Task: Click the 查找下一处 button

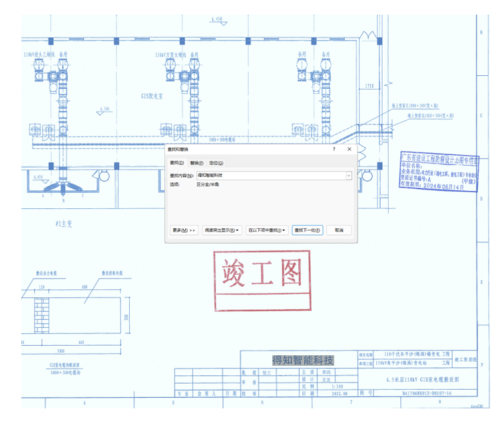Action: coord(308,230)
